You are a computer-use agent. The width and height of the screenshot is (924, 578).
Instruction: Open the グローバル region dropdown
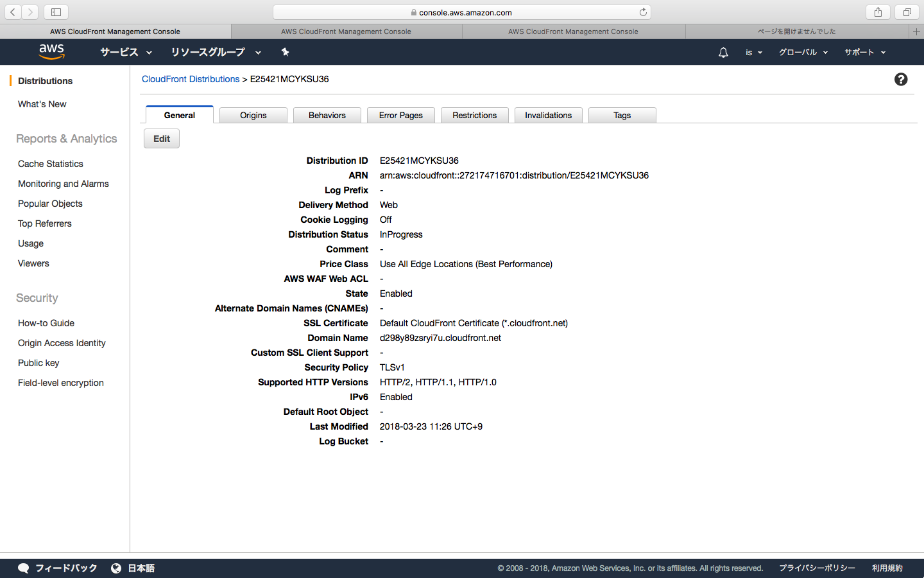tap(803, 53)
